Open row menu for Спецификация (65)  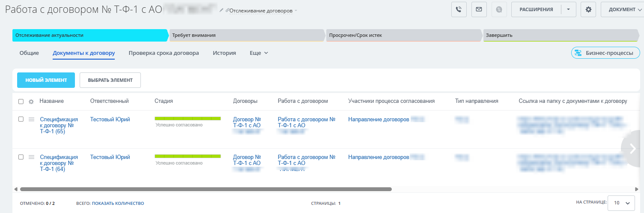coord(31,119)
